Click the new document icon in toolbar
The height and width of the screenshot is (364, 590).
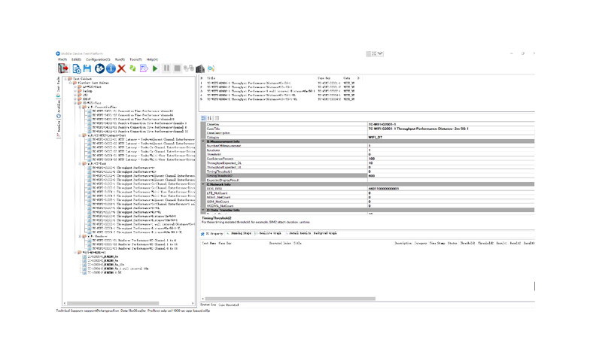[77, 68]
